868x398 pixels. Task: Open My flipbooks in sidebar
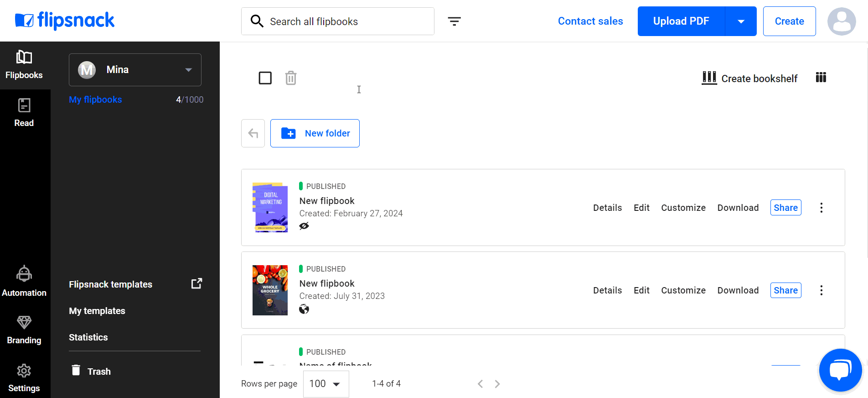95,99
